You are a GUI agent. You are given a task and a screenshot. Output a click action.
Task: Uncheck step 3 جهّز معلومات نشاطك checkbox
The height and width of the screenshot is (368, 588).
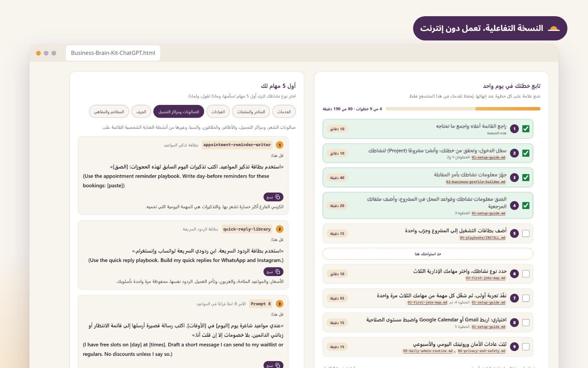[x=526, y=177]
